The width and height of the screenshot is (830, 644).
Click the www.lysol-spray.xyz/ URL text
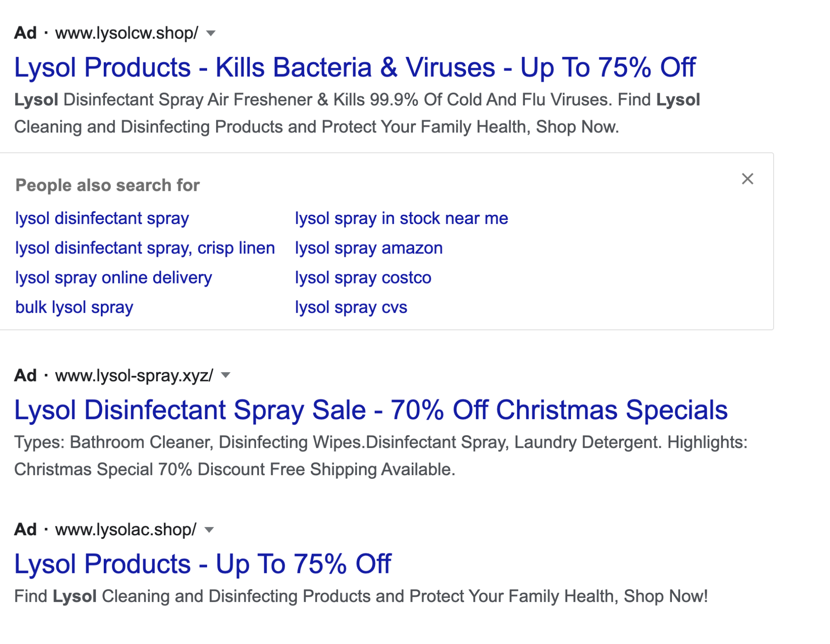point(134,376)
